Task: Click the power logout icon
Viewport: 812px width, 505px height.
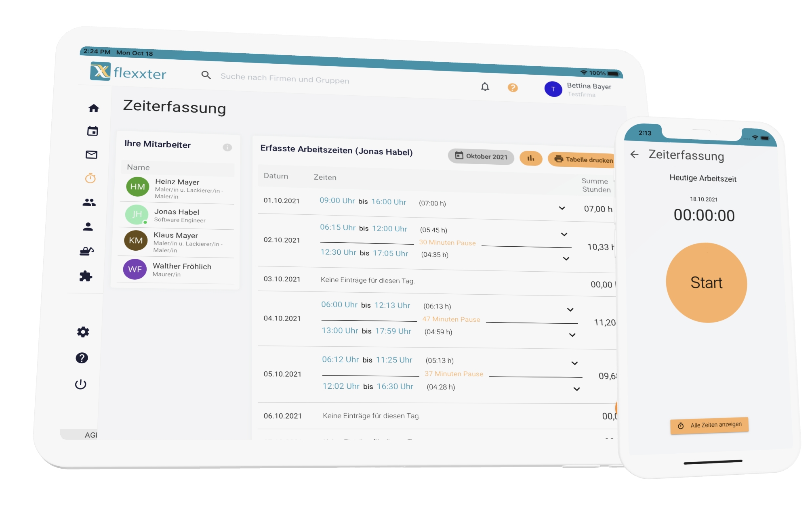Action: coord(81,384)
